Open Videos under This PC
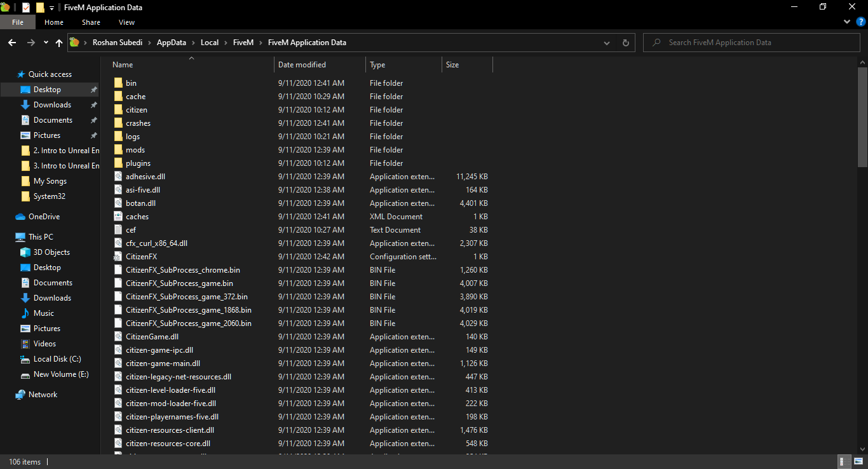868x469 pixels. (44, 344)
